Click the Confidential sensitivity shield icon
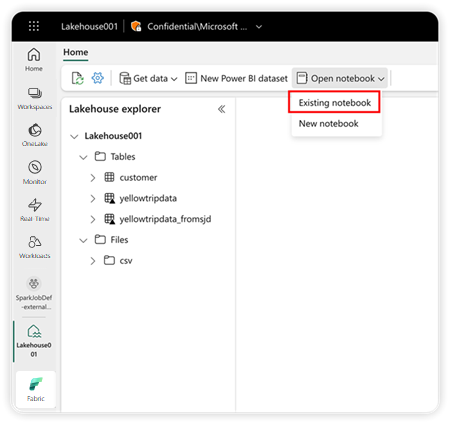450x425 pixels. (136, 26)
